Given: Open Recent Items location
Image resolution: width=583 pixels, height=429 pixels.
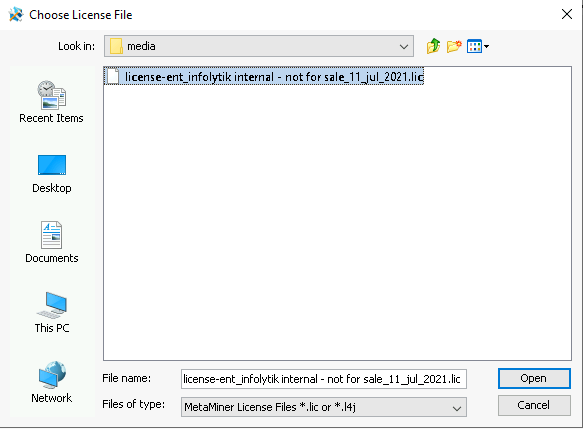Looking at the screenshot, I should point(51,101).
